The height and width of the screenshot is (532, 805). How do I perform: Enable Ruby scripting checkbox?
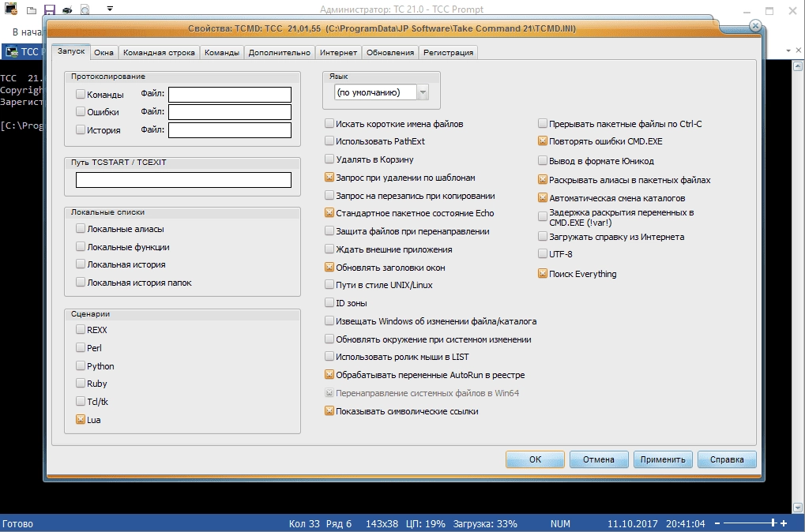coord(81,384)
